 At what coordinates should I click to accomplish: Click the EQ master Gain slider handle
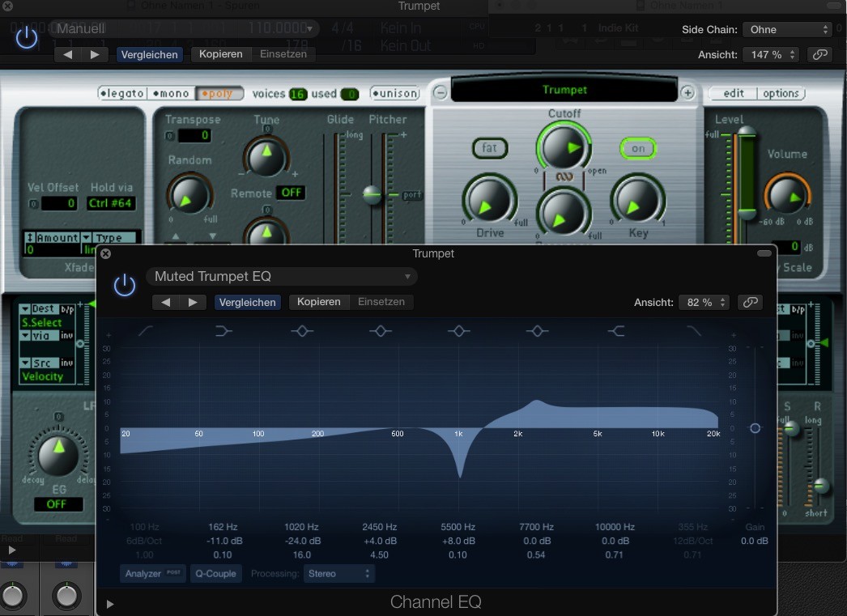pyautogui.click(x=755, y=428)
